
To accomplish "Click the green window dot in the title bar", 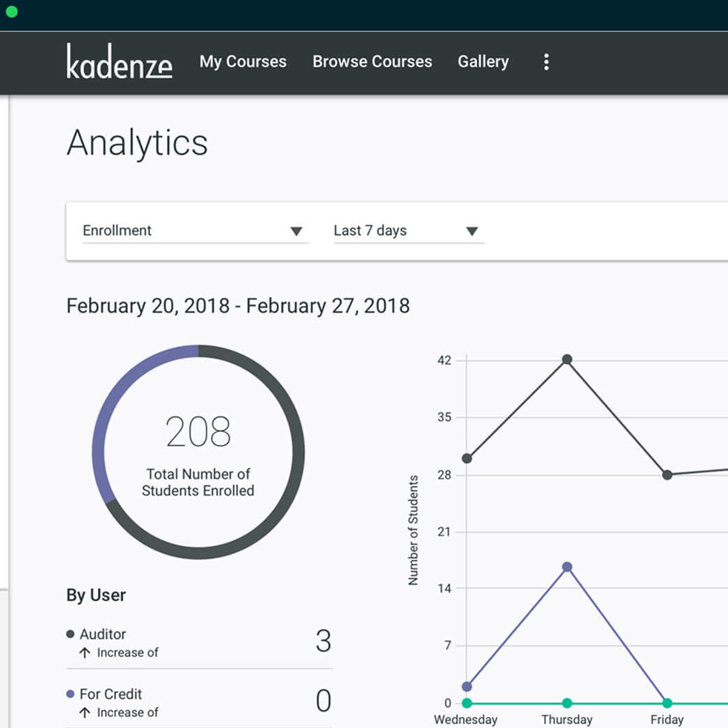I will click(11, 12).
